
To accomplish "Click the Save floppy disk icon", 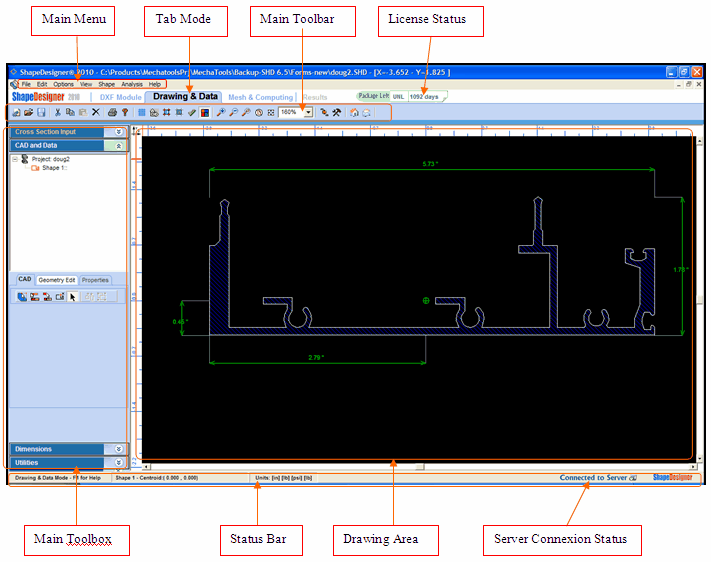I will [41, 112].
